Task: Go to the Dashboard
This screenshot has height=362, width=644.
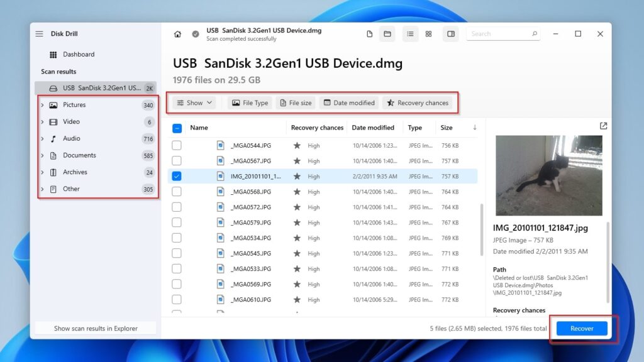Action: coord(78,54)
